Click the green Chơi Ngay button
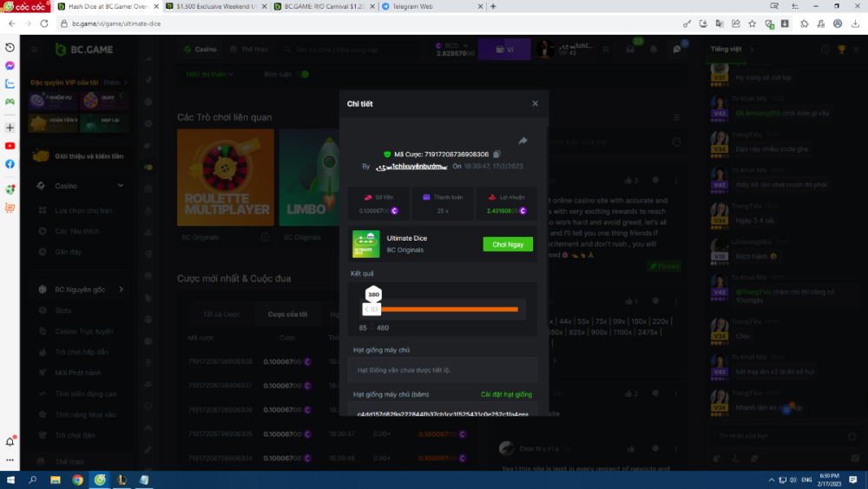The image size is (868, 489). pyautogui.click(x=508, y=244)
